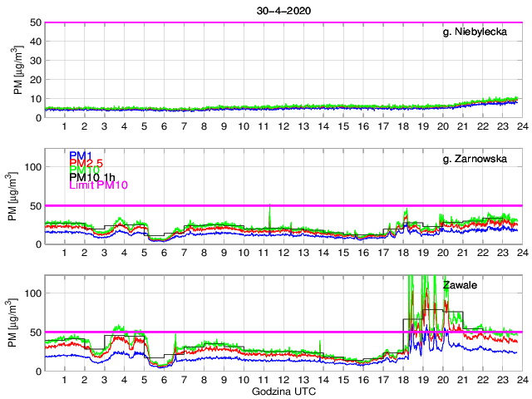Click hour 1 tick on middle panel axis

click(64, 253)
